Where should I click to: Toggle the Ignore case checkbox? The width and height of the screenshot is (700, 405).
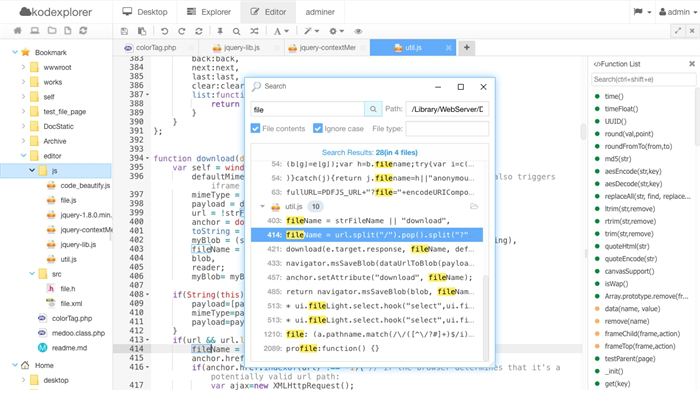[x=318, y=129]
